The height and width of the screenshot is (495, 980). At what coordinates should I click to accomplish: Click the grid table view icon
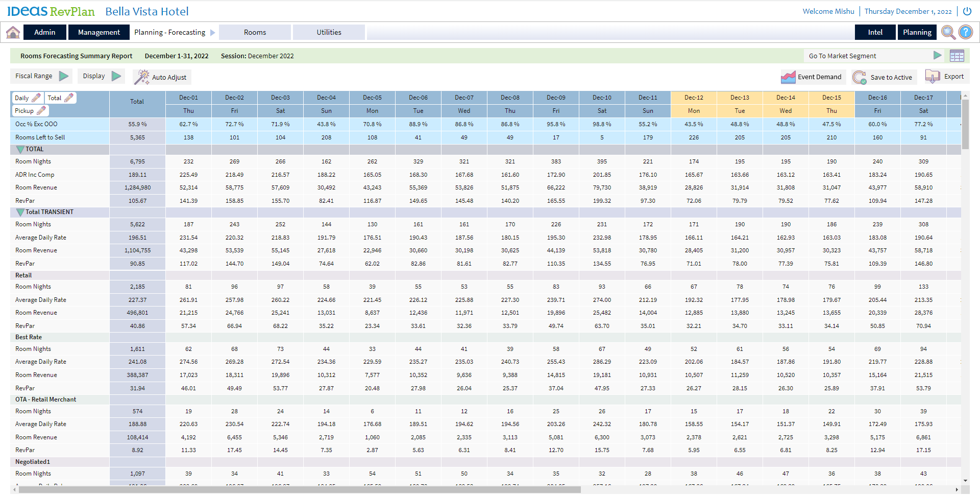click(x=957, y=56)
